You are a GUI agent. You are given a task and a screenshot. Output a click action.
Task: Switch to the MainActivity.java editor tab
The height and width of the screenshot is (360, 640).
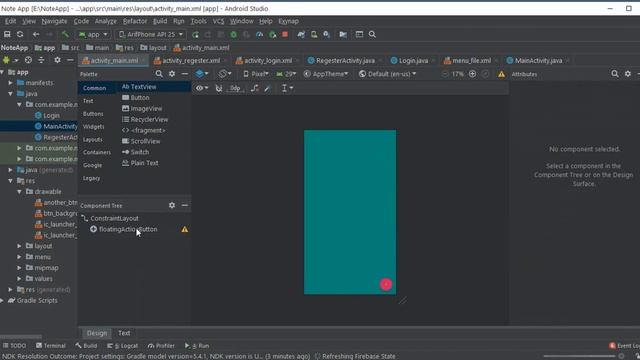pos(538,61)
